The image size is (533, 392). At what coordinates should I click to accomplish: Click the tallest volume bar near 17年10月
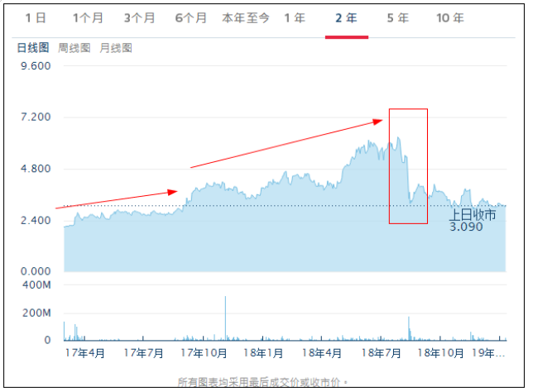click(x=225, y=318)
